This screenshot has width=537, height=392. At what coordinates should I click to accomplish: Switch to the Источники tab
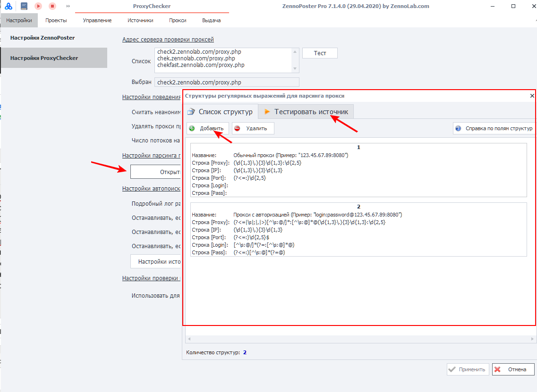(x=140, y=21)
